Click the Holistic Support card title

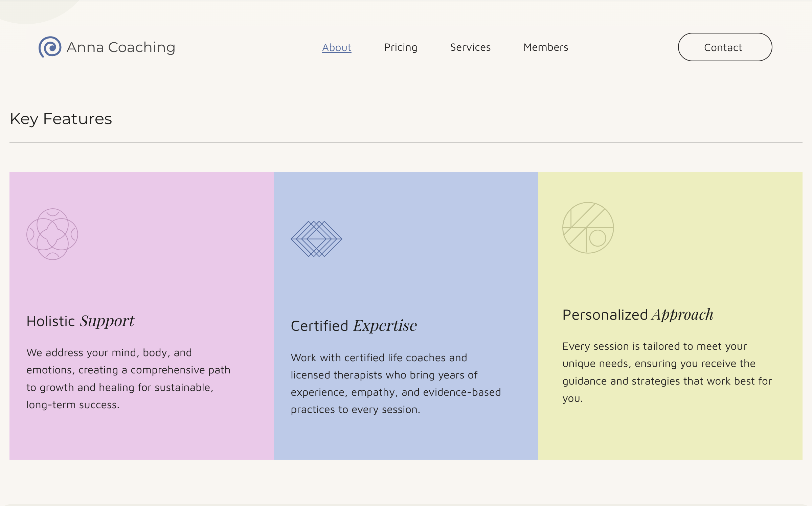pyautogui.click(x=81, y=321)
